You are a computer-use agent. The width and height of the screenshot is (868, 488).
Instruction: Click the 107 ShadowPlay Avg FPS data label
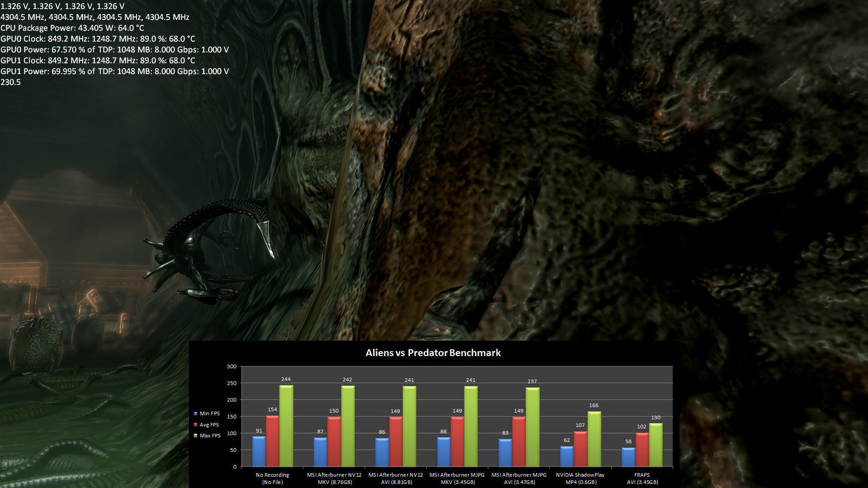580,426
